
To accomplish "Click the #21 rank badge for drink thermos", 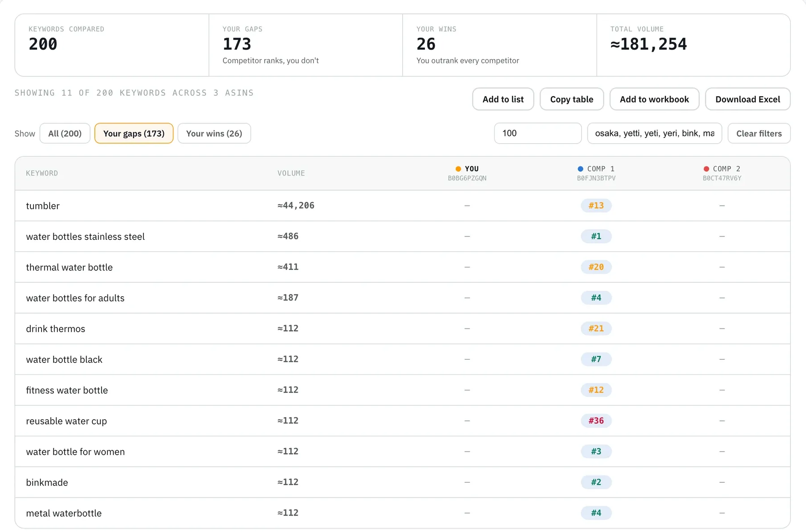I will [596, 328].
